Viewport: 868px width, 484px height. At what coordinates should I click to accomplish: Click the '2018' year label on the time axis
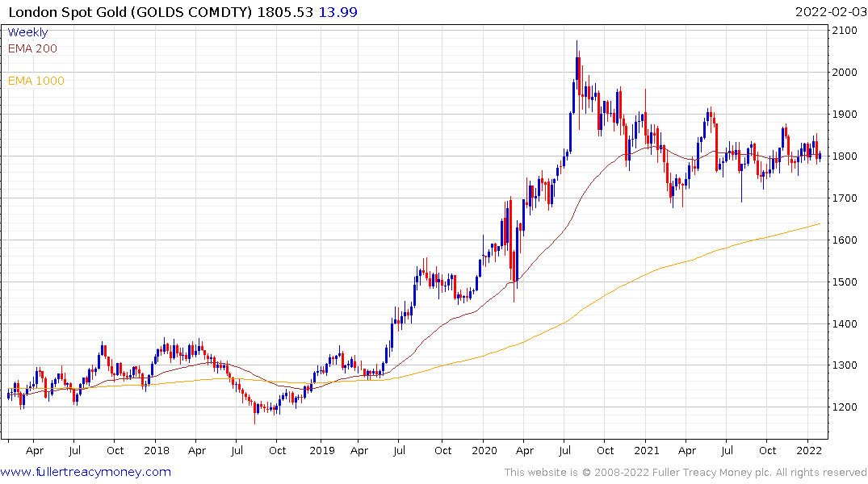click(156, 450)
